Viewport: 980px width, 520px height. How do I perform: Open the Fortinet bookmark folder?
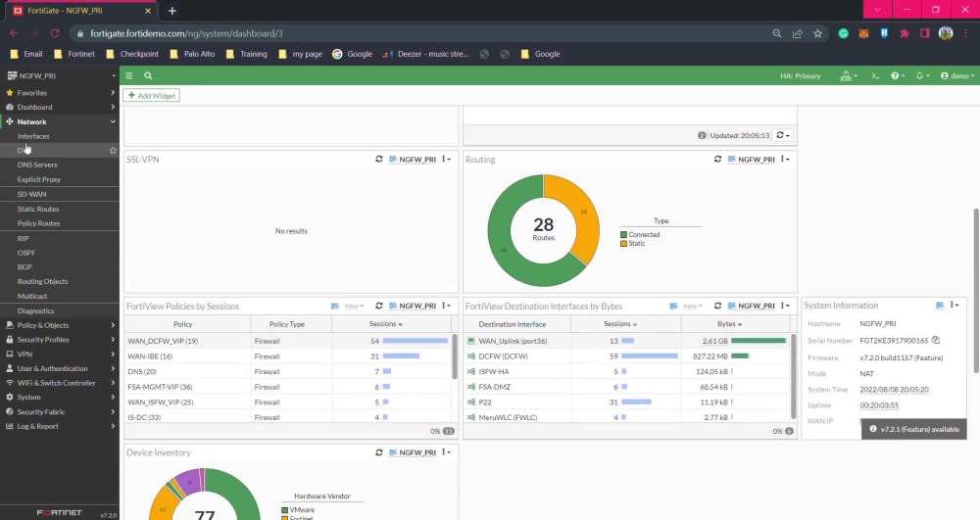[x=74, y=54]
